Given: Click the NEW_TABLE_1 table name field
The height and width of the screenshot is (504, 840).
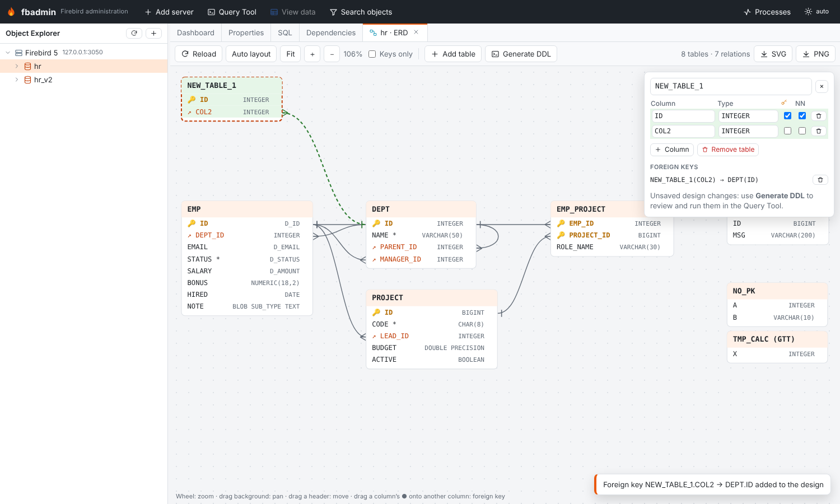Looking at the screenshot, I should coord(731,86).
